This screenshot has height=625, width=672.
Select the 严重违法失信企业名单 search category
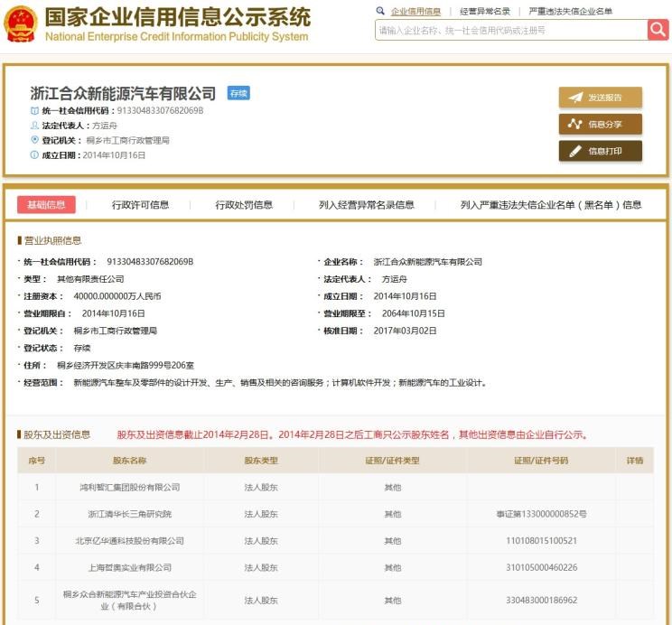click(x=570, y=12)
